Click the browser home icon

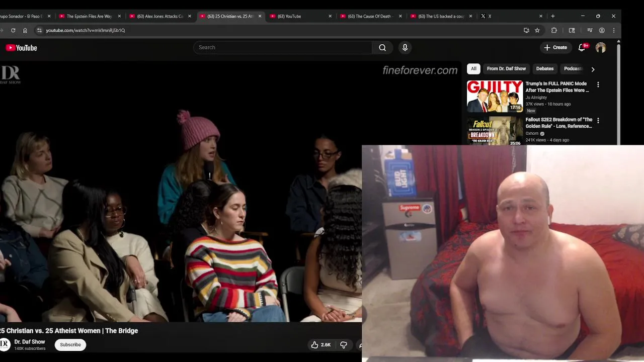click(25, 30)
